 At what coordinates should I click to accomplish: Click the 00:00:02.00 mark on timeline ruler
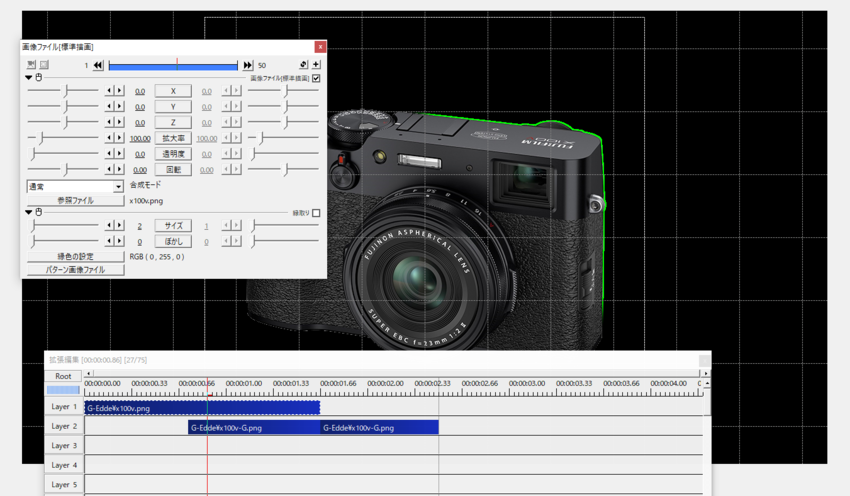(385, 383)
